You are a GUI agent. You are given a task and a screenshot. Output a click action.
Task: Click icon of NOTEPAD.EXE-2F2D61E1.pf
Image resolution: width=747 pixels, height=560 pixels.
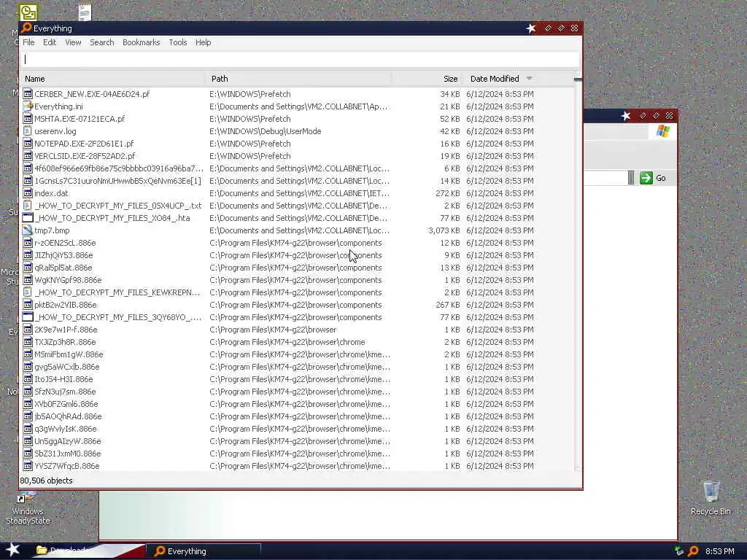pos(28,144)
